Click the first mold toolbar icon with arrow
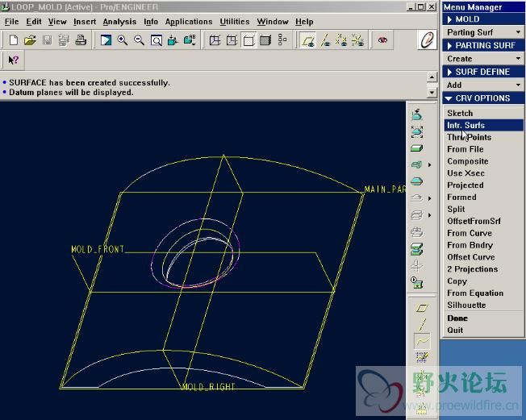The height and width of the screenshot is (420, 526). [416, 114]
